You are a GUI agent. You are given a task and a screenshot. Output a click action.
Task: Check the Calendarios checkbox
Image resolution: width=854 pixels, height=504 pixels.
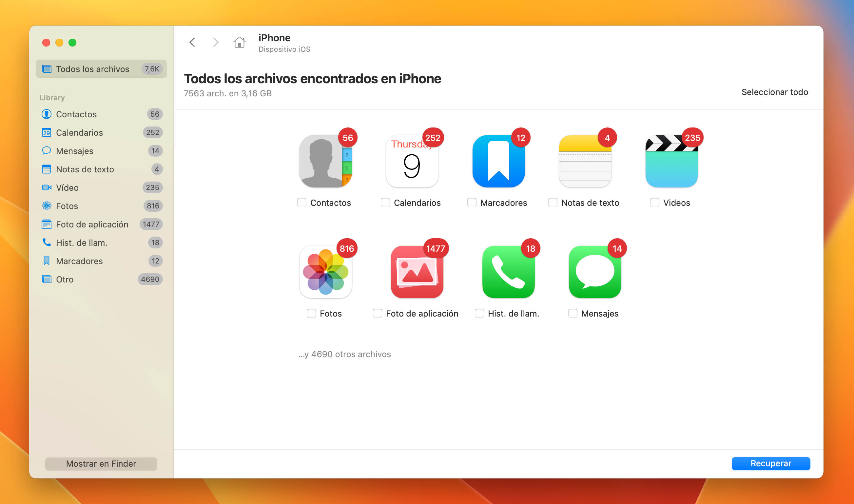point(385,203)
